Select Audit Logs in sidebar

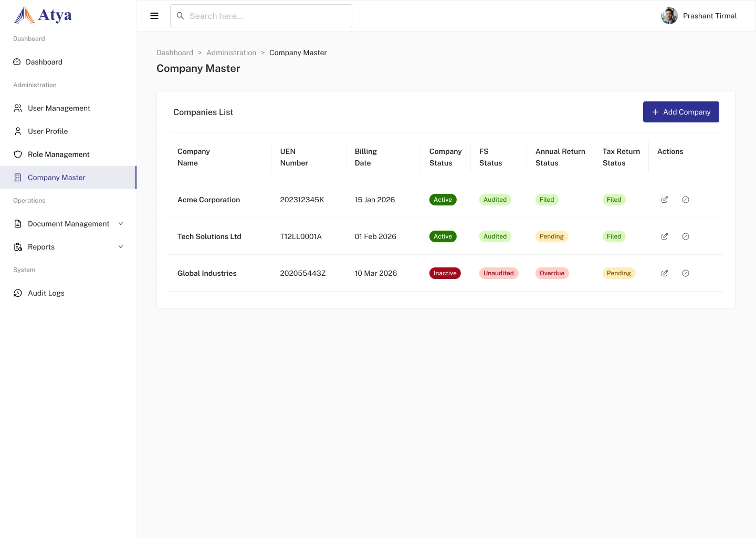click(x=68, y=293)
